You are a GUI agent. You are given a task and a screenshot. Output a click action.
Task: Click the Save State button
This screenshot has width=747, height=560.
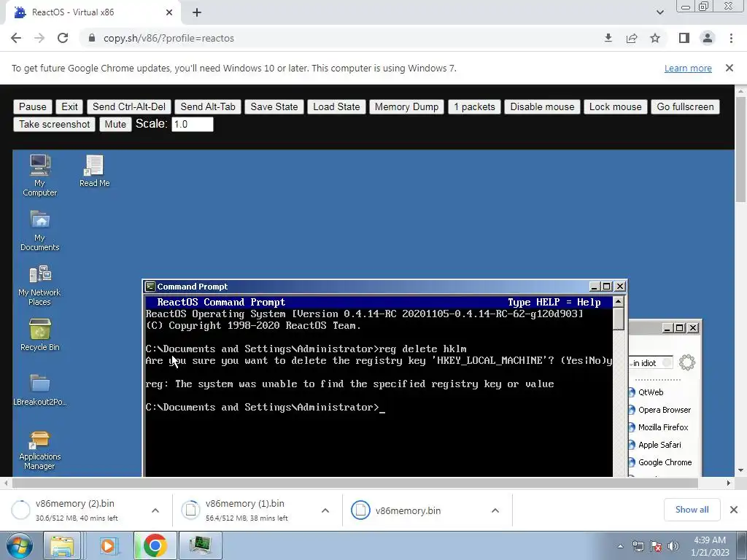(x=274, y=106)
